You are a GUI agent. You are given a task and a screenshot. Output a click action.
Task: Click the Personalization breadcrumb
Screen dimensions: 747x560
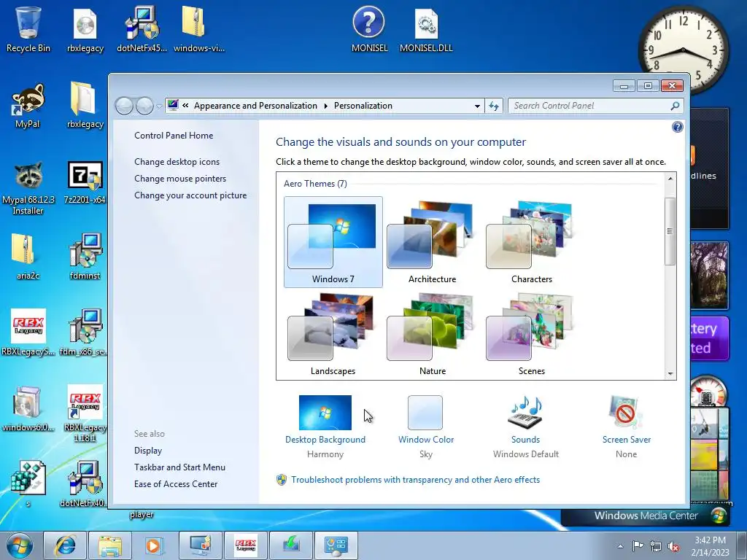pos(363,106)
